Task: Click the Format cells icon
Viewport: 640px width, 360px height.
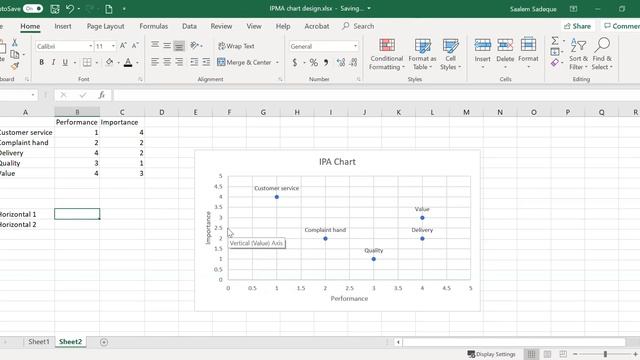Action: tap(528, 45)
